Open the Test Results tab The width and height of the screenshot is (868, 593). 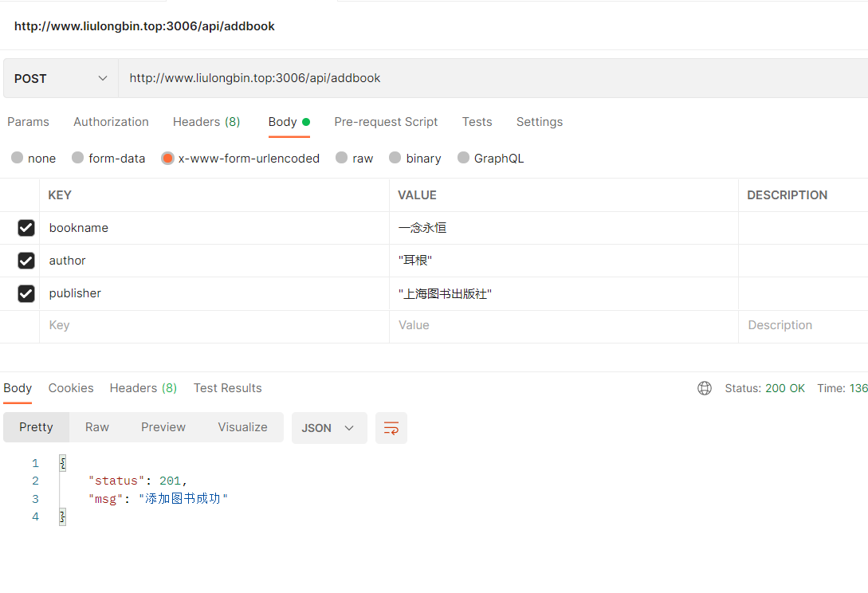227,388
